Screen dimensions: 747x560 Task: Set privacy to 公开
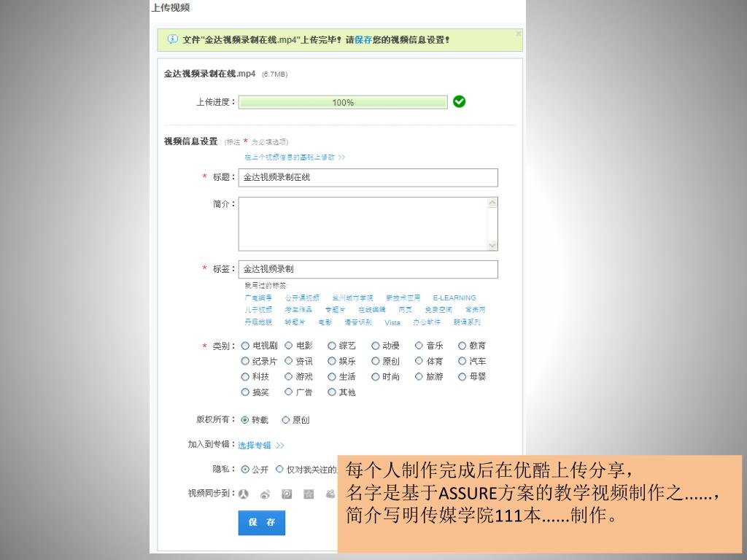(x=245, y=470)
